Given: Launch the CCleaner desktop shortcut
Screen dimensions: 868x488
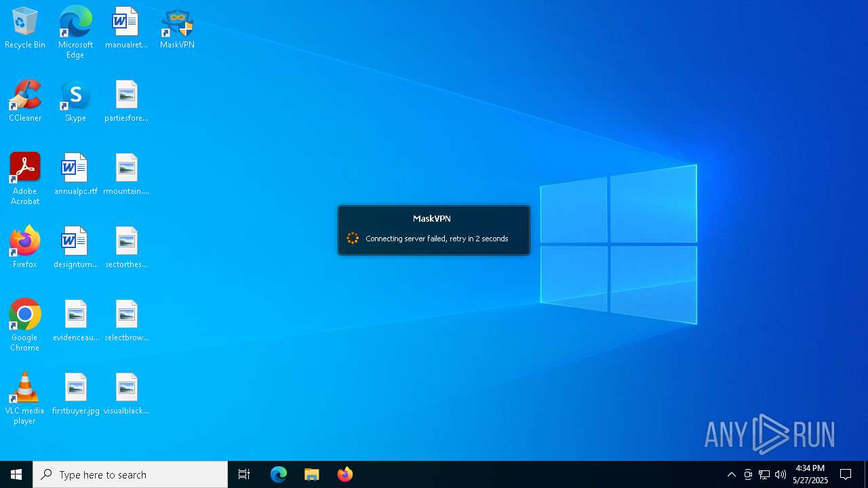Looking at the screenshot, I should pos(25,102).
